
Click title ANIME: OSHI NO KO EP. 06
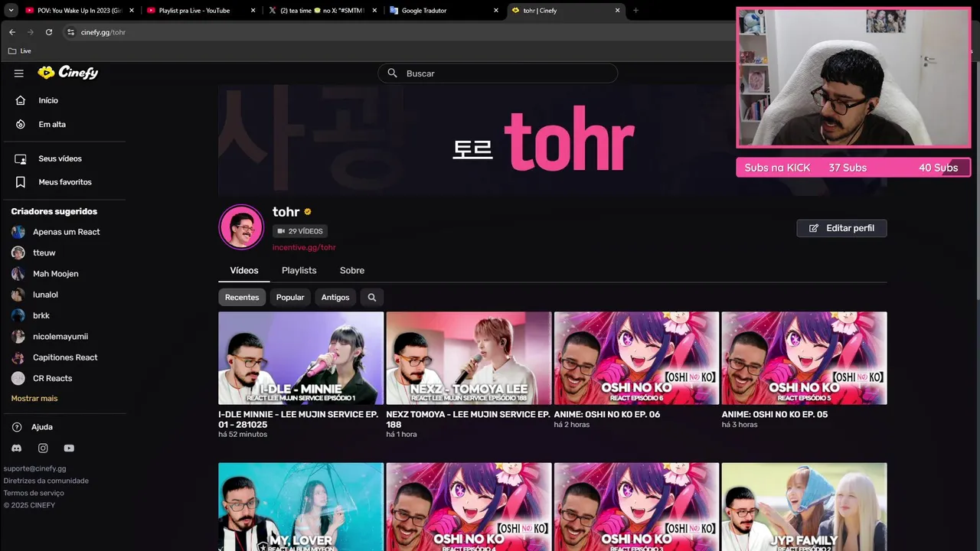click(607, 415)
